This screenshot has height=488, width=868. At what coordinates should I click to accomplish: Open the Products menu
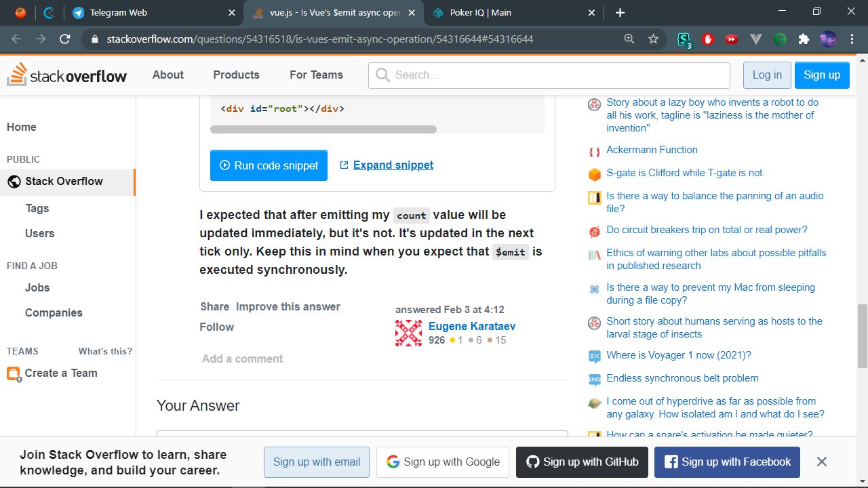(x=236, y=75)
